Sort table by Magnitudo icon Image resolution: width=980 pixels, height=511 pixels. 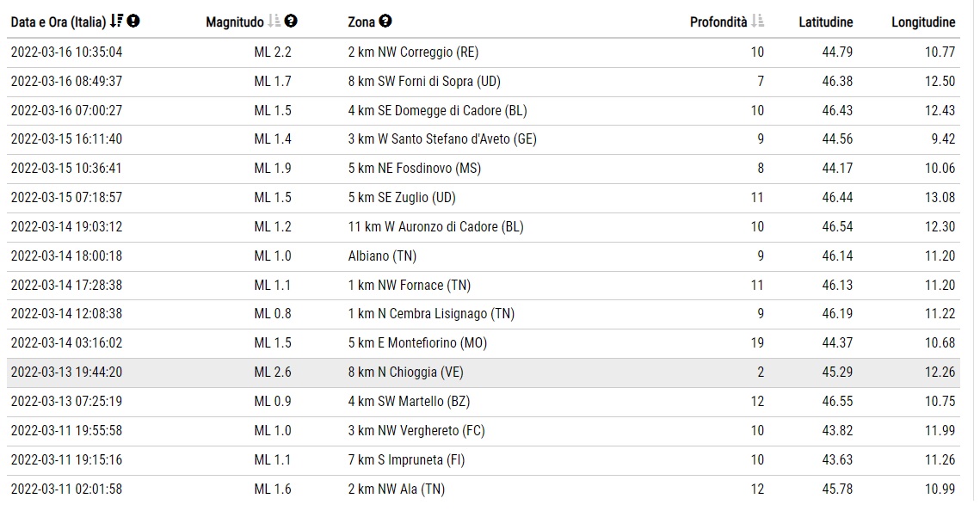(x=274, y=22)
